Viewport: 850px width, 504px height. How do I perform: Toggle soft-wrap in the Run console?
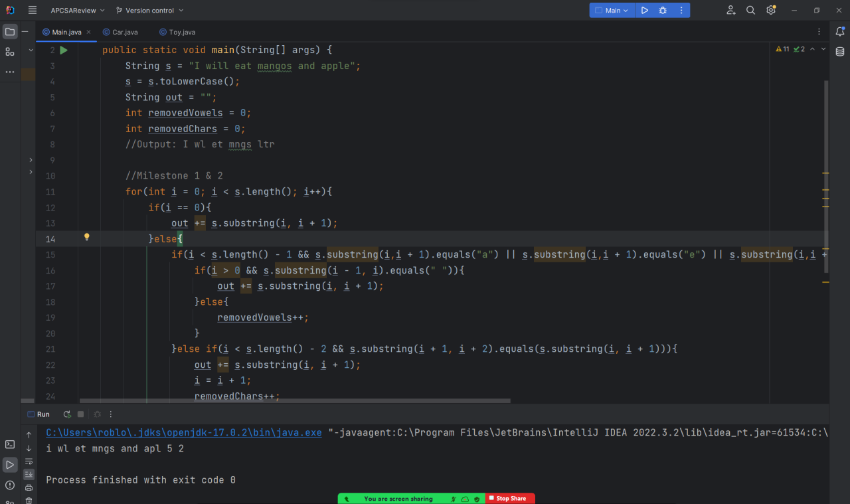point(29,462)
